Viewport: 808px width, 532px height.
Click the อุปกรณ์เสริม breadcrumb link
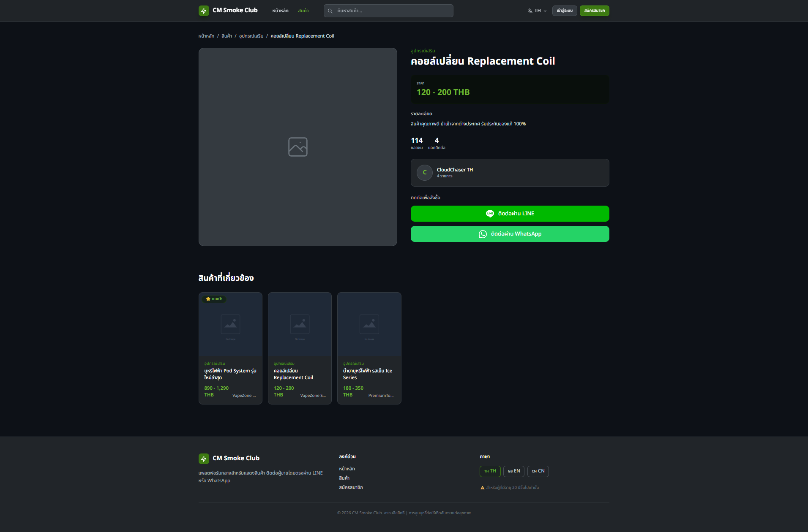pyautogui.click(x=251, y=36)
